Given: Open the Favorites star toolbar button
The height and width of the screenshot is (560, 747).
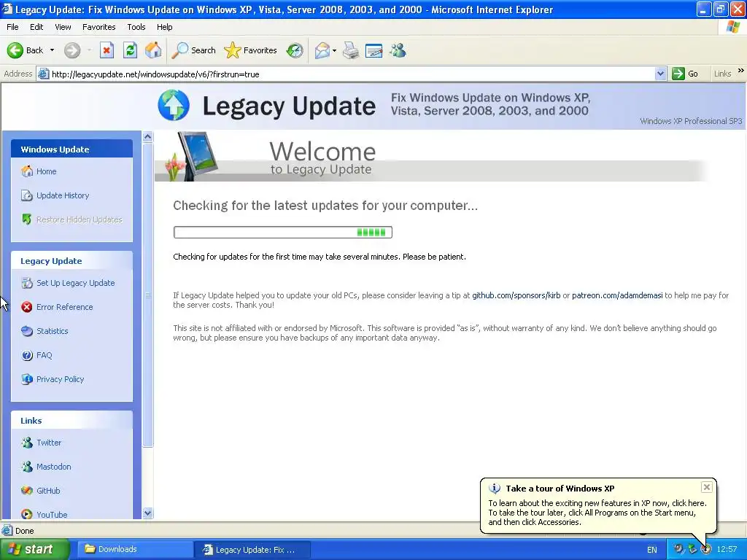Looking at the screenshot, I should (x=251, y=50).
